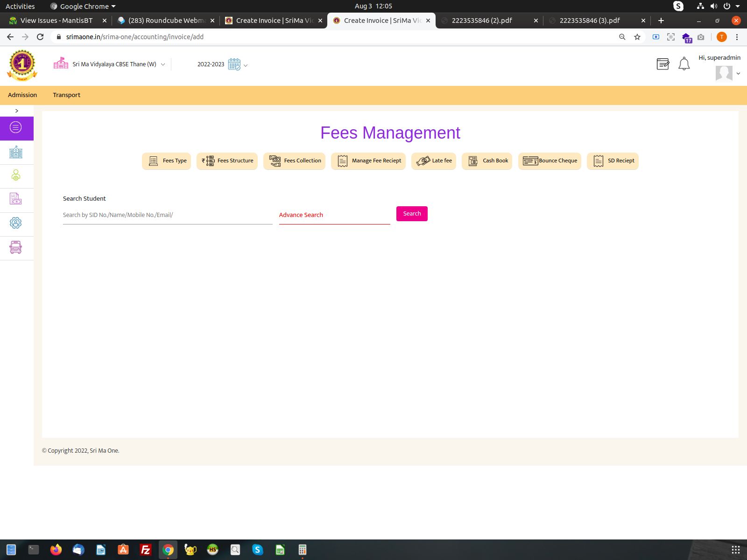The image size is (747, 560).
Task: Open the Admission menu
Action: tap(22, 95)
